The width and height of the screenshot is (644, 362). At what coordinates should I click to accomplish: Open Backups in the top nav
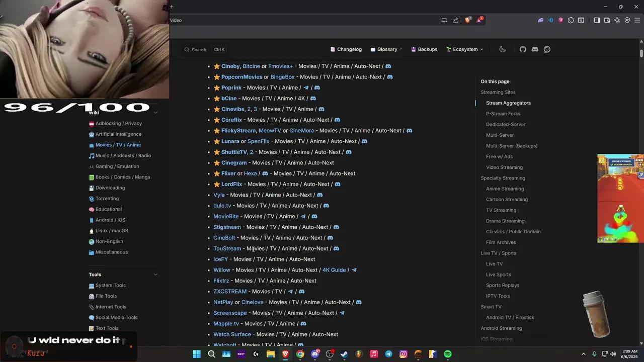pyautogui.click(x=424, y=49)
